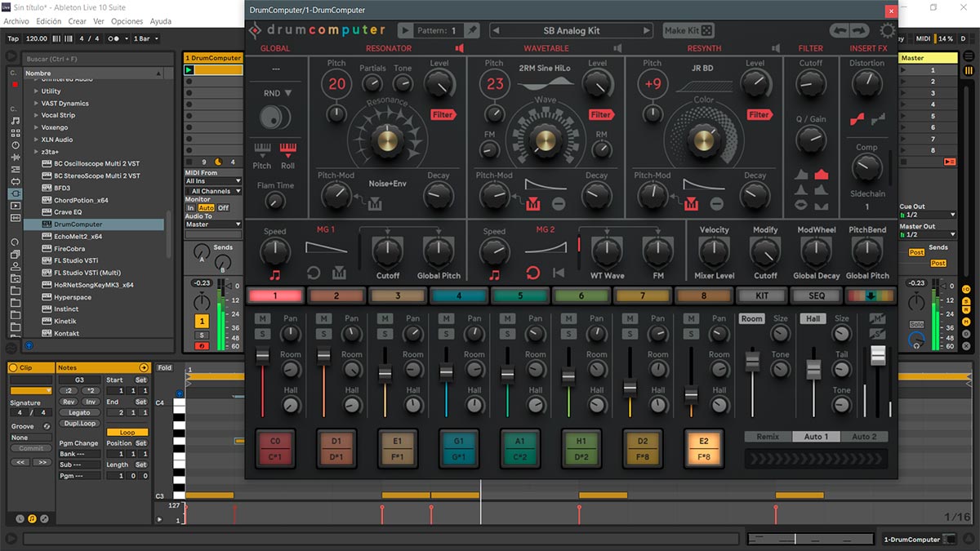This screenshot has height=551, width=980.
Task: Switch to the KIT tab
Action: 763,295
